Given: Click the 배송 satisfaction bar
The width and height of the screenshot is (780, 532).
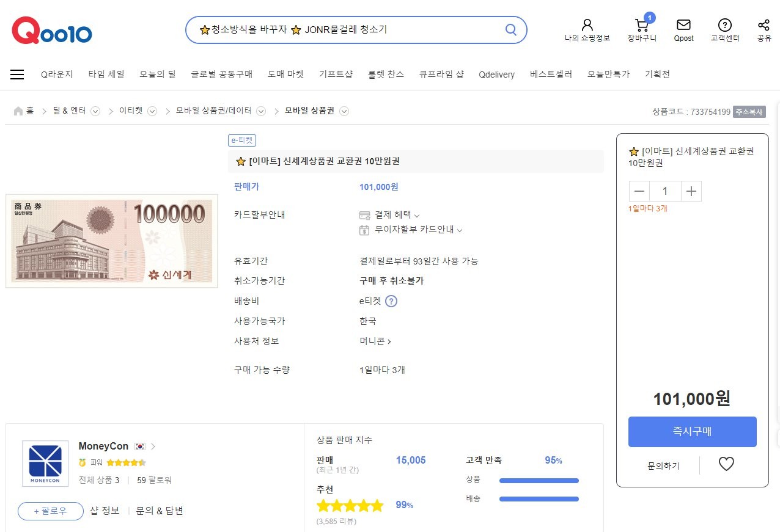Looking at the screenshot, I should click(x=539, y=500).
